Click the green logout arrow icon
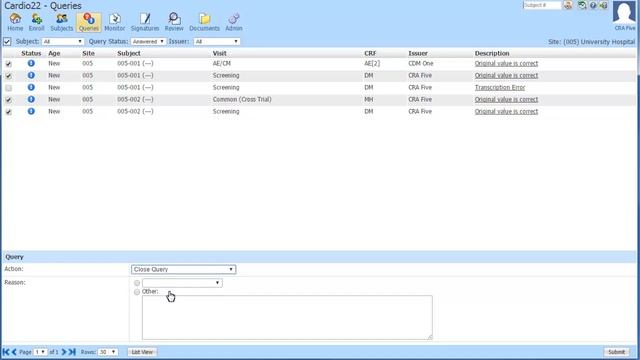The width and height of the screenshot is (640, 360). click(x=603, y=5)
